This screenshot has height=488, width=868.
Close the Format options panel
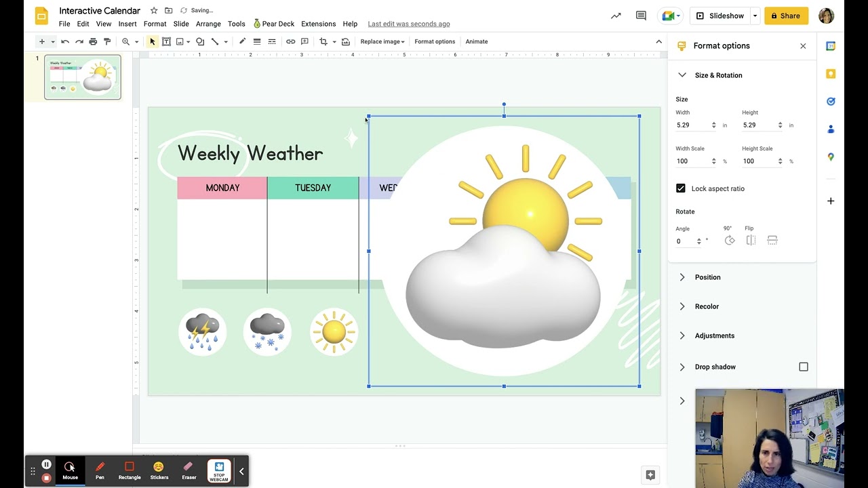(803, 46)
